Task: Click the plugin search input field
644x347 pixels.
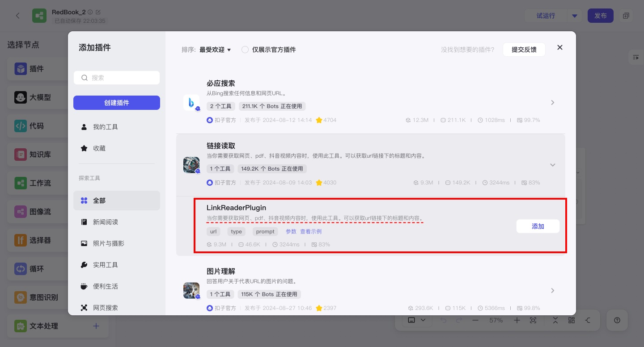Action: [x=117, y=78]
